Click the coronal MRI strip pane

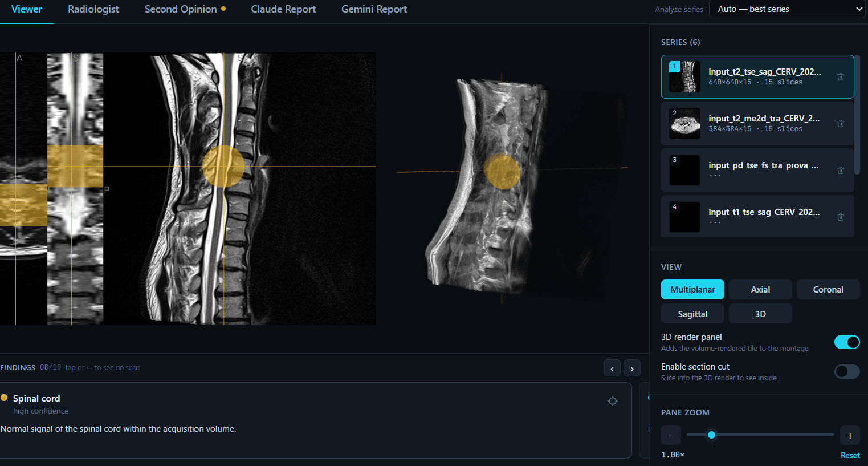[75, 189]
